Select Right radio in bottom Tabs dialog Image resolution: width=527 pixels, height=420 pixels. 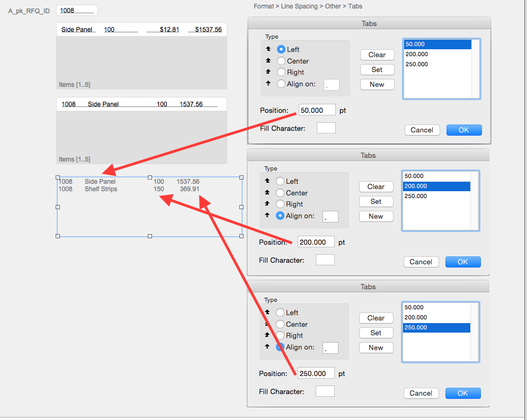point(280,335)
